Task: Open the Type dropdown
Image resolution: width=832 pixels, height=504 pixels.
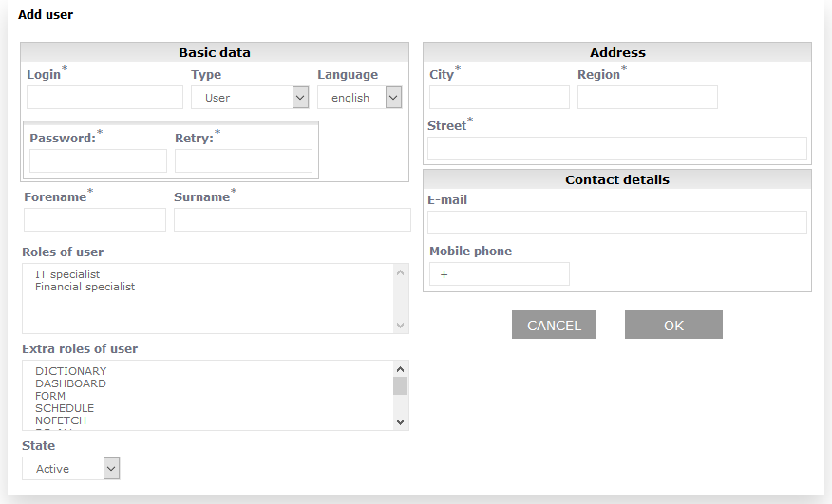Action: point(250,98)
